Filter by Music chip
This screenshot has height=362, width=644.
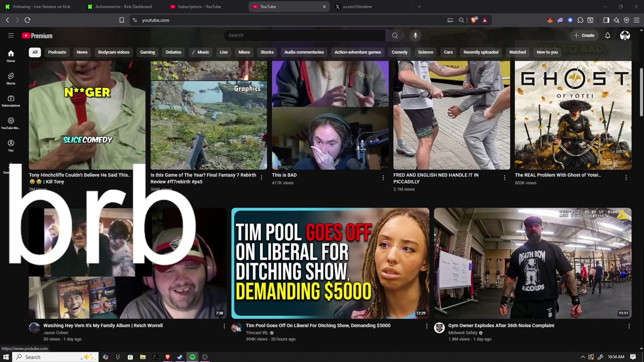(200, 52)
